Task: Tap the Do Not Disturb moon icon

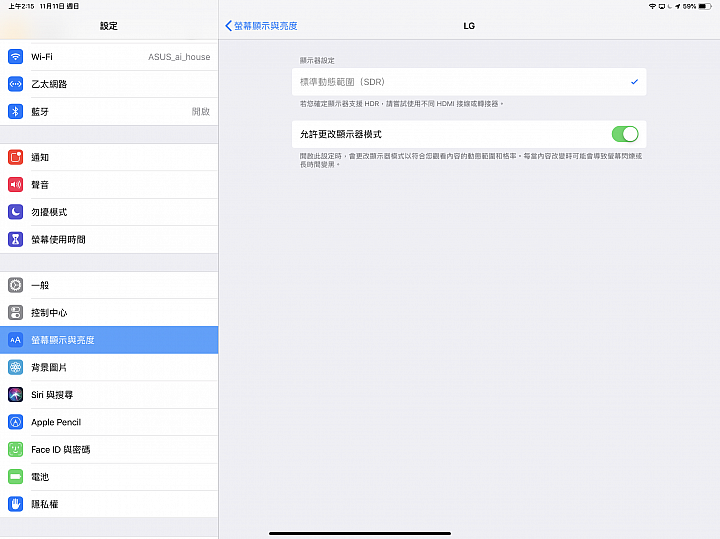Action: (16, 212)
